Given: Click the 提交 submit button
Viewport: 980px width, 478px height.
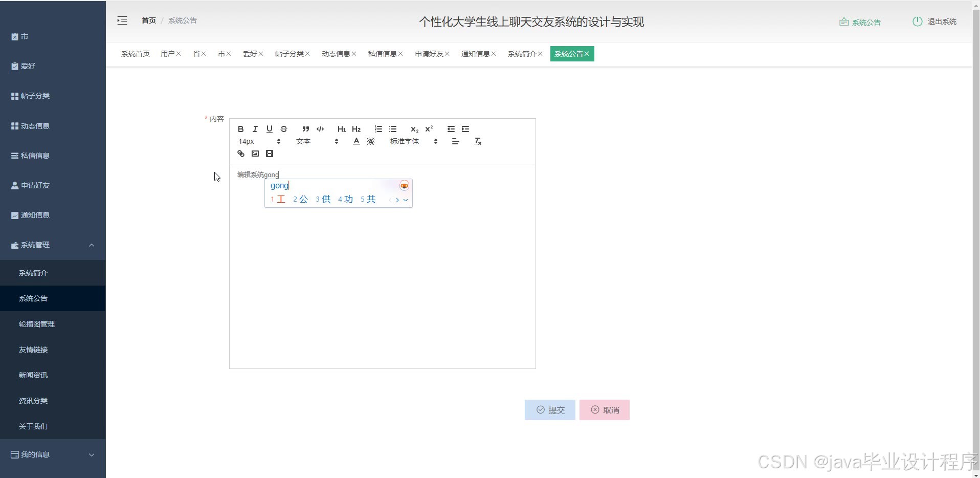Looking at the screenshot, I should tap(550, 410).
